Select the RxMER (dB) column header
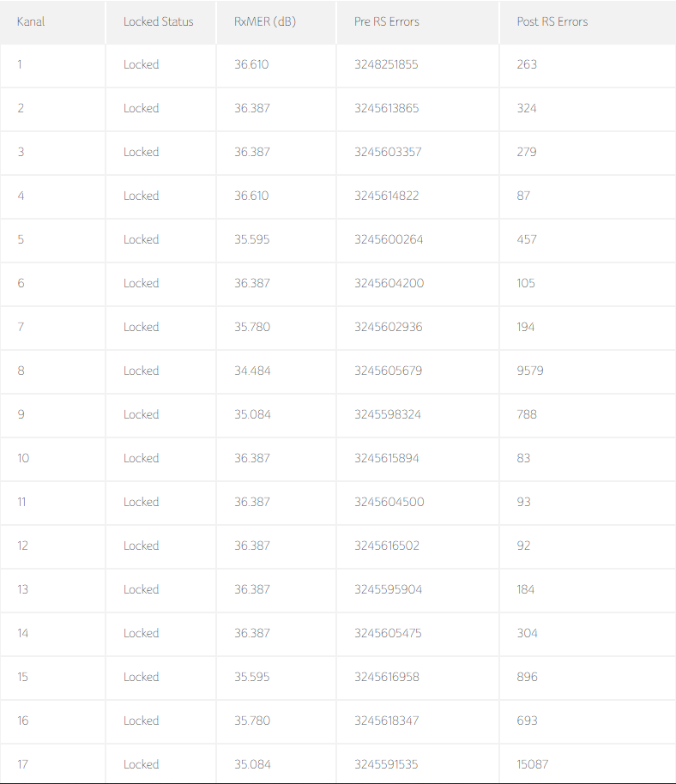Screen dimensions: 676x784 tap(264, 21)
